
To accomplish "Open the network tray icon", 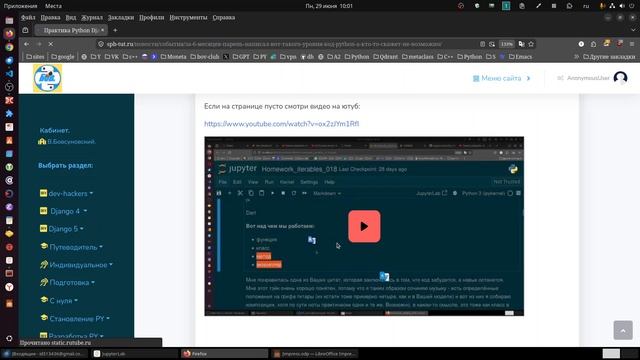I will (x=612, y=6).
